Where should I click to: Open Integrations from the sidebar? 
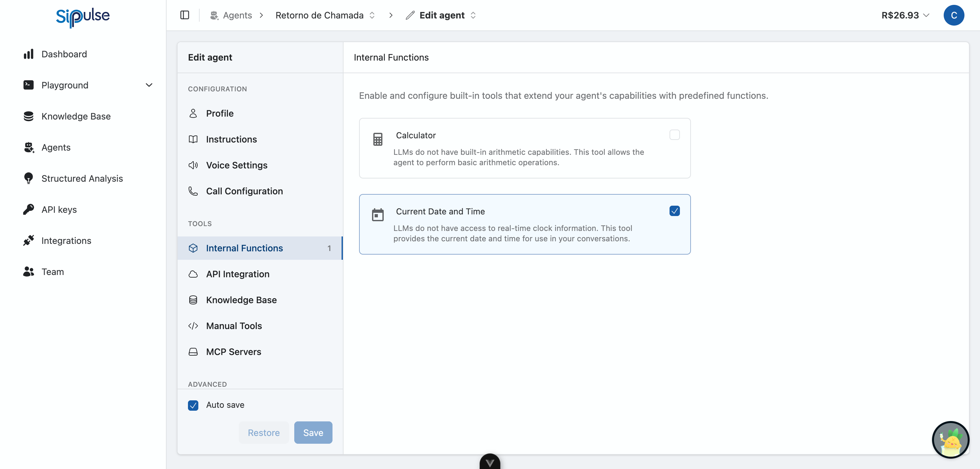(66, 240)
